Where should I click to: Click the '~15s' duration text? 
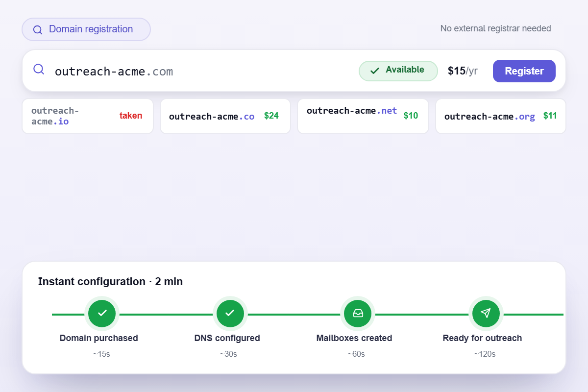click(101, 354)
